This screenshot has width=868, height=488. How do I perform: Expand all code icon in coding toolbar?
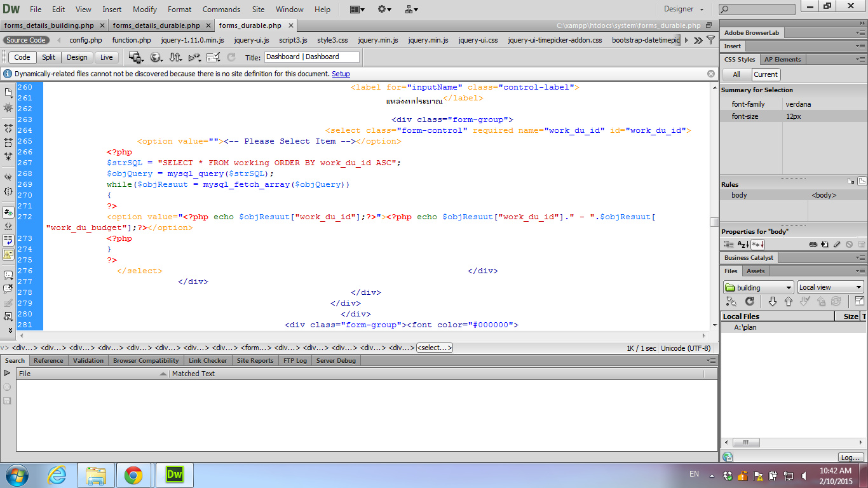(8, 156)
